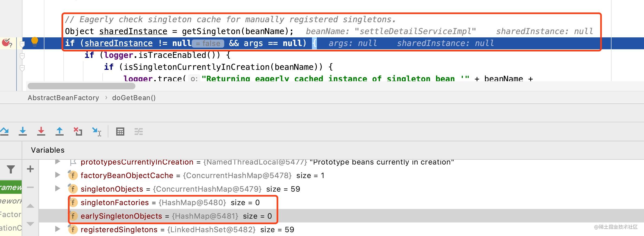Click the 'size = 59' value of singletonObjects
The image size is (644, 236).
coord(283,189)
